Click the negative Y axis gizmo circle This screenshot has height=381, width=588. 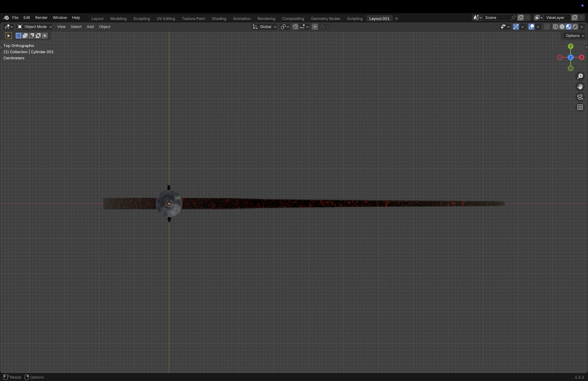[570, 68]
